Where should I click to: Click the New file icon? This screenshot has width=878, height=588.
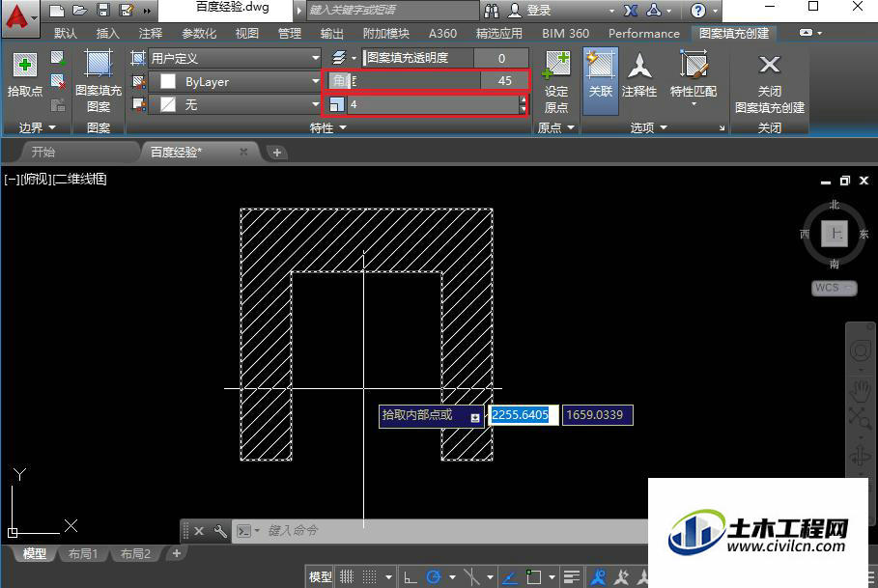57,10
